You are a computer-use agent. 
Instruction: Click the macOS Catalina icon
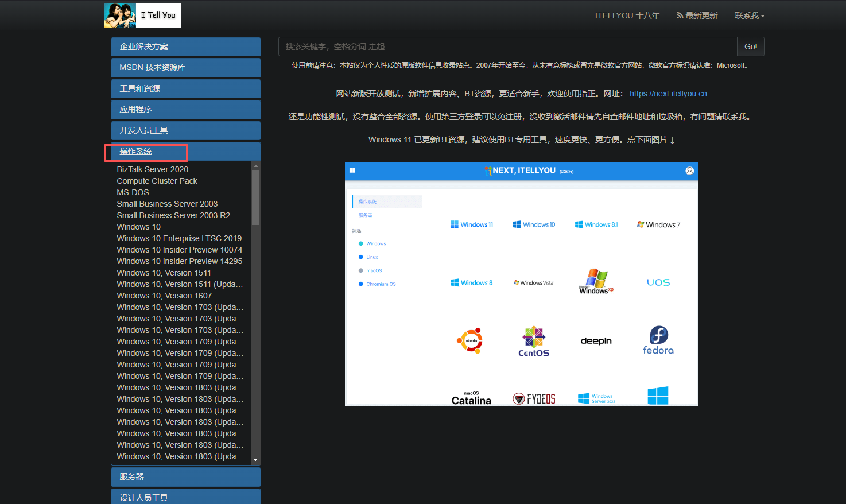click(471, 396)
